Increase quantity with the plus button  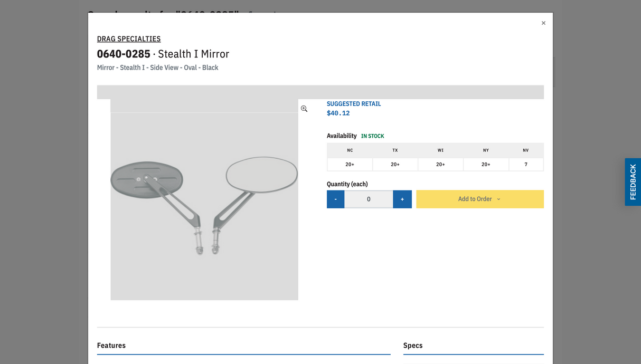(x=402, y=199)
